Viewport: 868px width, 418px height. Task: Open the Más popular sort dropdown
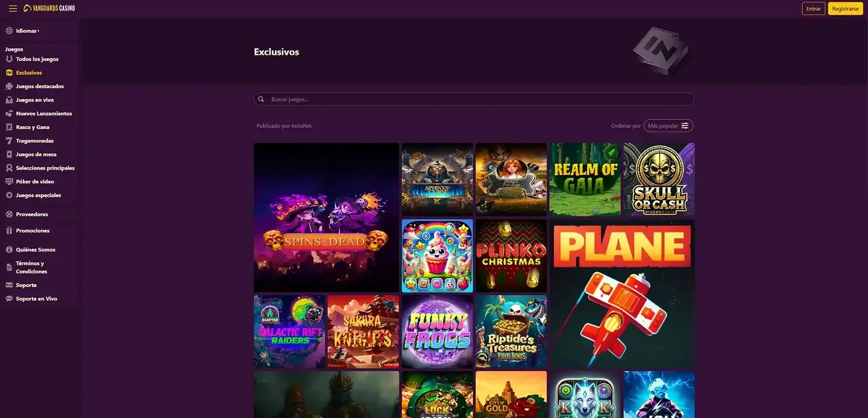coord(668,125)
